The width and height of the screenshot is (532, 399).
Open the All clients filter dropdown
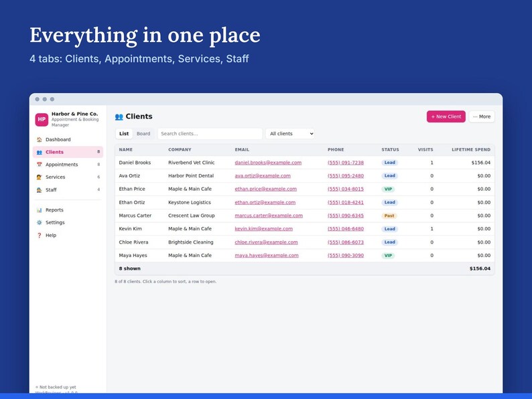pos(290,134)
